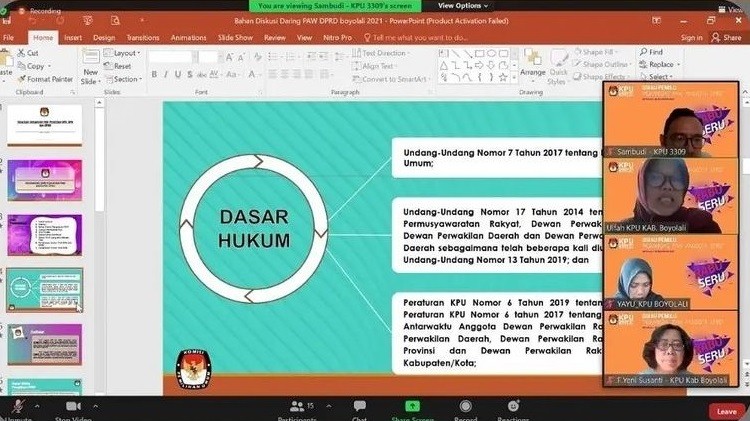This screenshot has width=750, height=421.
Task: Toggle Italic text formatting
Action: coord(168,75)
